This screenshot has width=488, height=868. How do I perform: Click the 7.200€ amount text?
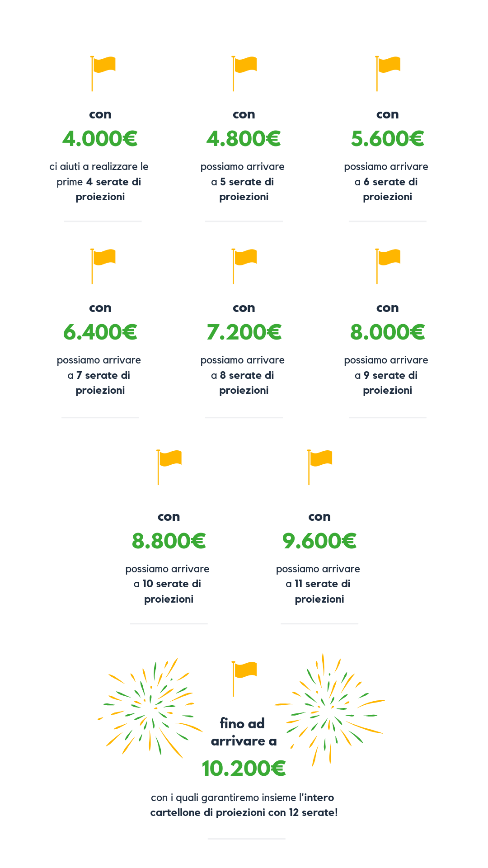244,332
